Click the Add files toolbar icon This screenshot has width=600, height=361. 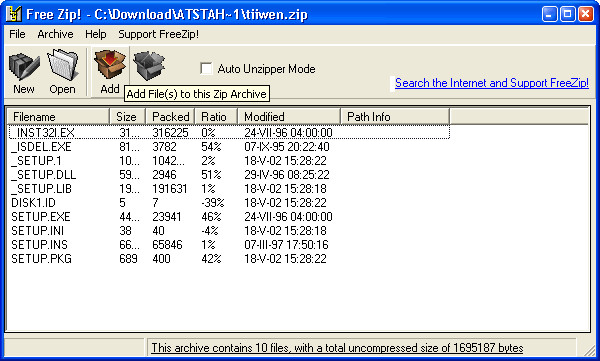point(110,64)
